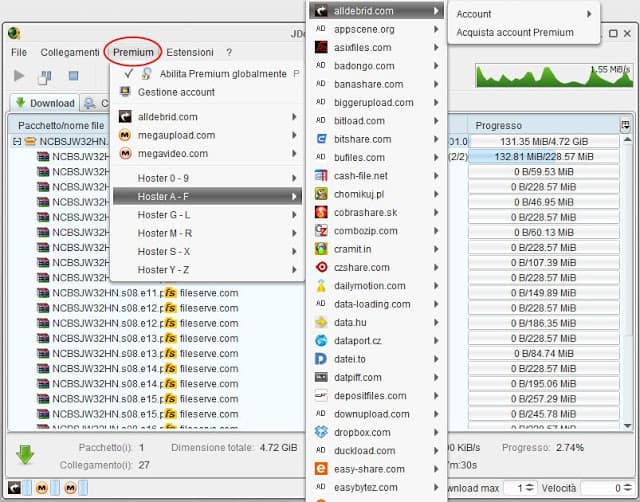Click the data.hu hoster icon
Image resolution: width=640 pixels, height=502 pixels.
[x=321, y=322]
